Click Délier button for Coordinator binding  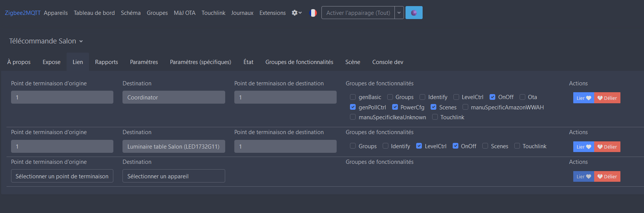coord(607,98)
